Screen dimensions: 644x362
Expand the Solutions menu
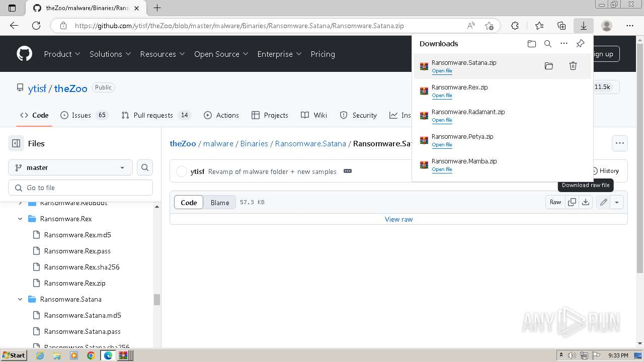click(110, 54)
